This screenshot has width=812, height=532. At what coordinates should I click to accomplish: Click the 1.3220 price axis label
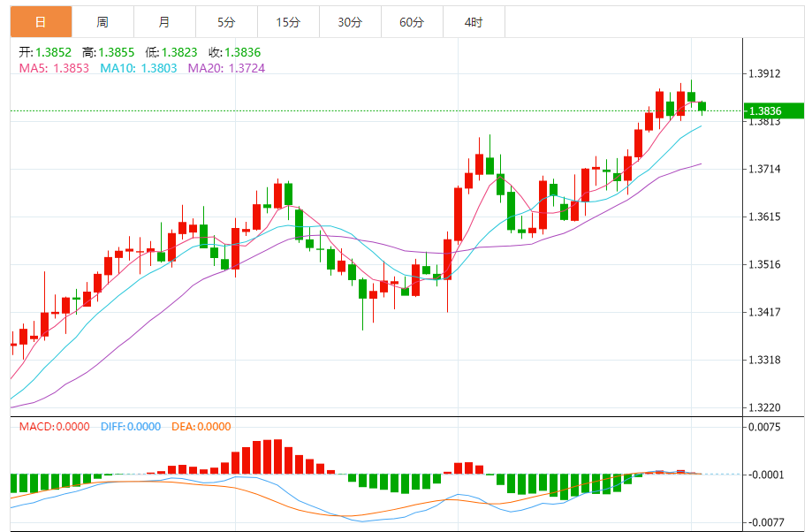pos(764,407)
